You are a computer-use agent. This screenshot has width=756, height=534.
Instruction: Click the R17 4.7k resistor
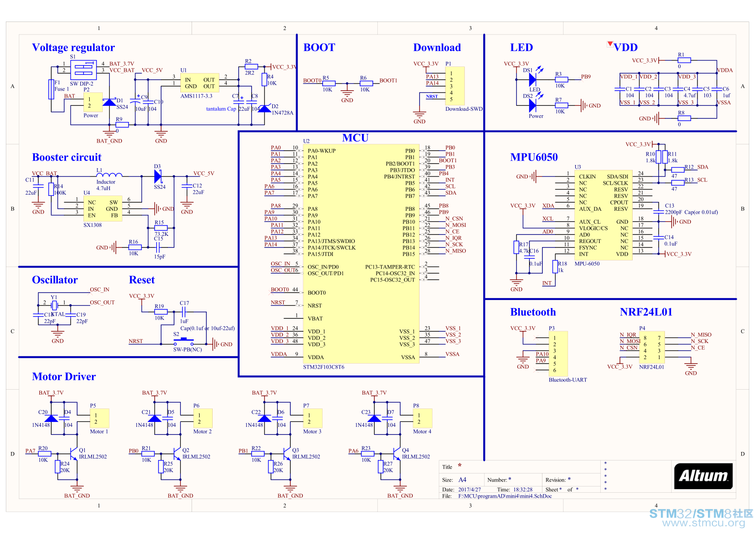[516, 247]
